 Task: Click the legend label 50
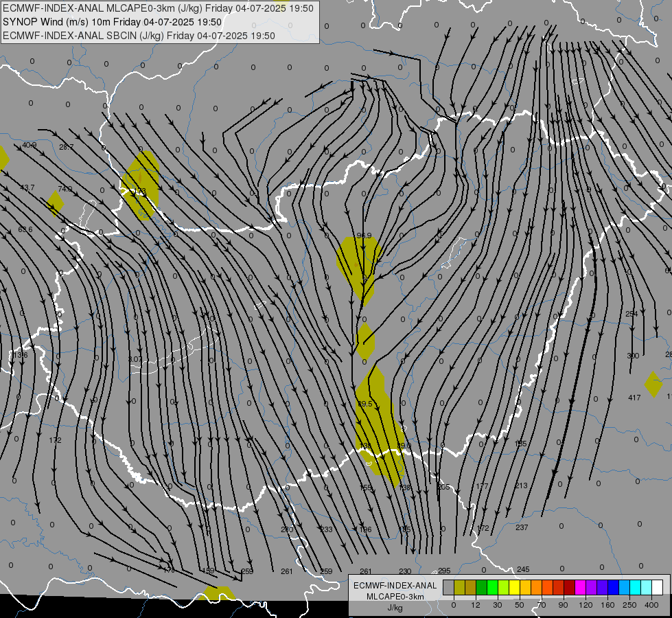click(x=519, y=605)
